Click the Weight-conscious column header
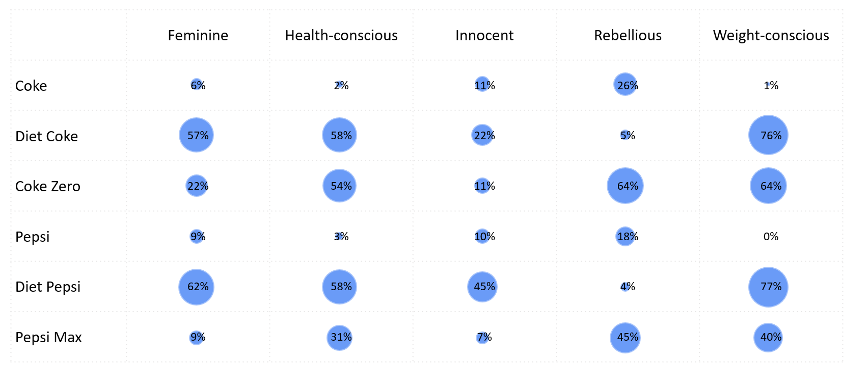 tap(771, 35)
